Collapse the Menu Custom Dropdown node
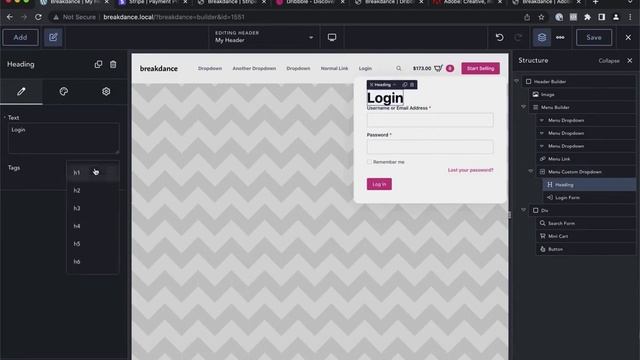This screenshot has height=360, width=640. click(x=531, y=172)
